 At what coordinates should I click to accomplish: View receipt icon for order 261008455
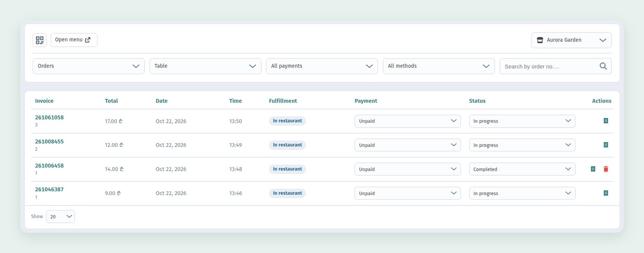coord(606,145)
